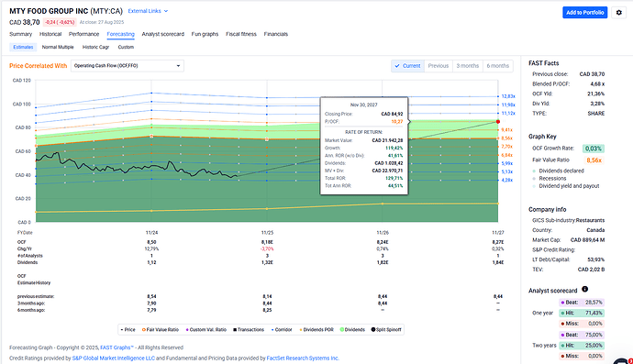The image size is (633, 364).
Task: Toggle the Price legend item
Action: pyautogui.click(x=128, y=330)
